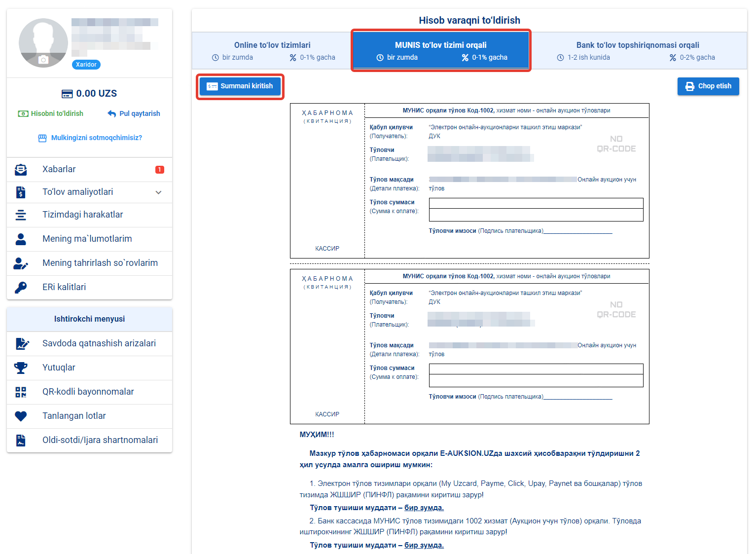Click the Pul qaytarish link
This screenshot has width=756, height=554.
134,113
